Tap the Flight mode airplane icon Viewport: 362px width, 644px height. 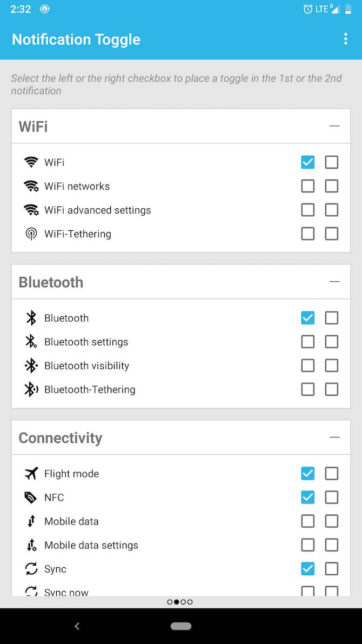[31, 474]
